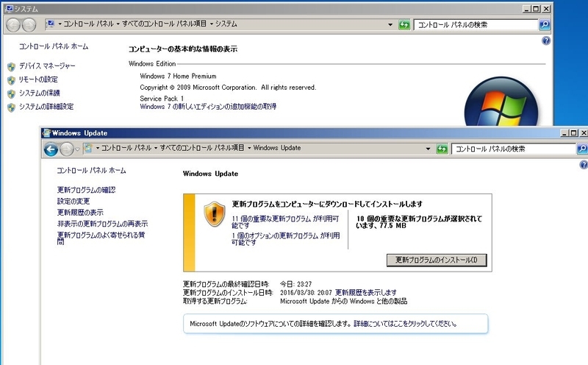The width and height of the screenshot is (588, 365).
Task: Open システムの詳細設定 link
Action: (46, 107)
